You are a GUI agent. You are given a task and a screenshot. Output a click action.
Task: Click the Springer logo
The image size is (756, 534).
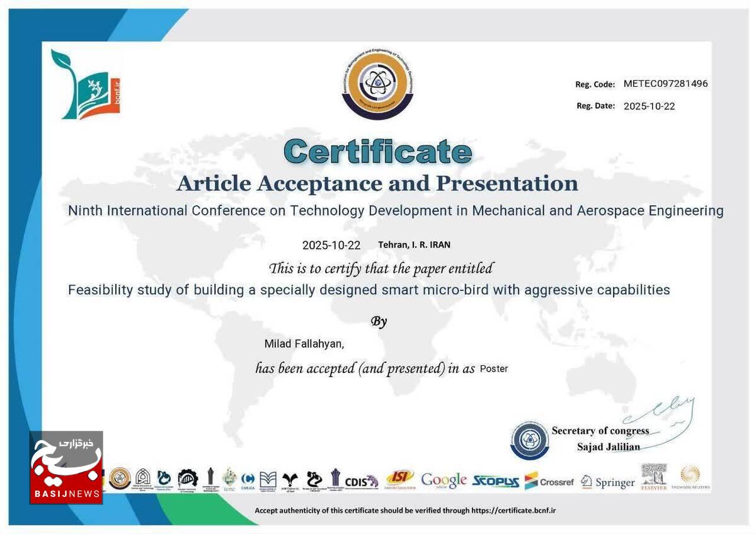point(608,482)
